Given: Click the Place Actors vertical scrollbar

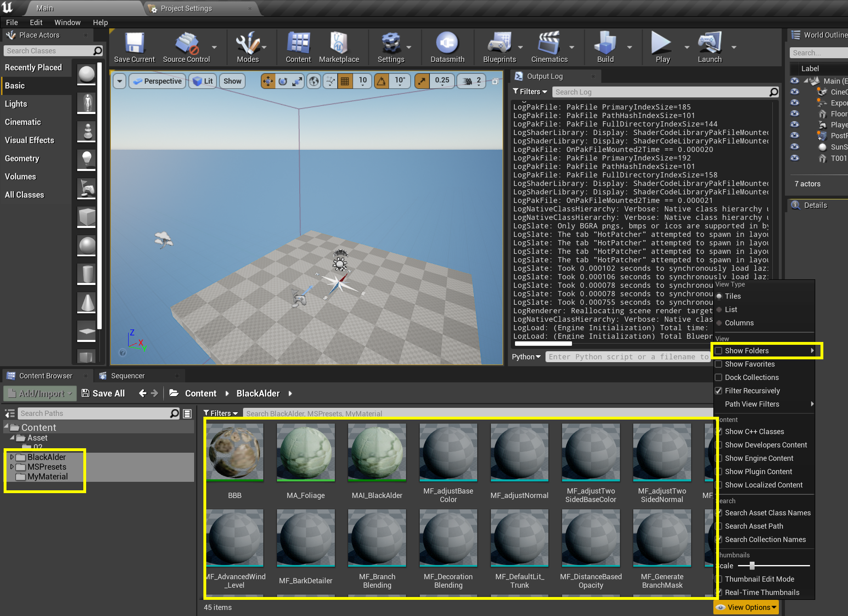Looking at the screenshot, I should pos(99,196).
